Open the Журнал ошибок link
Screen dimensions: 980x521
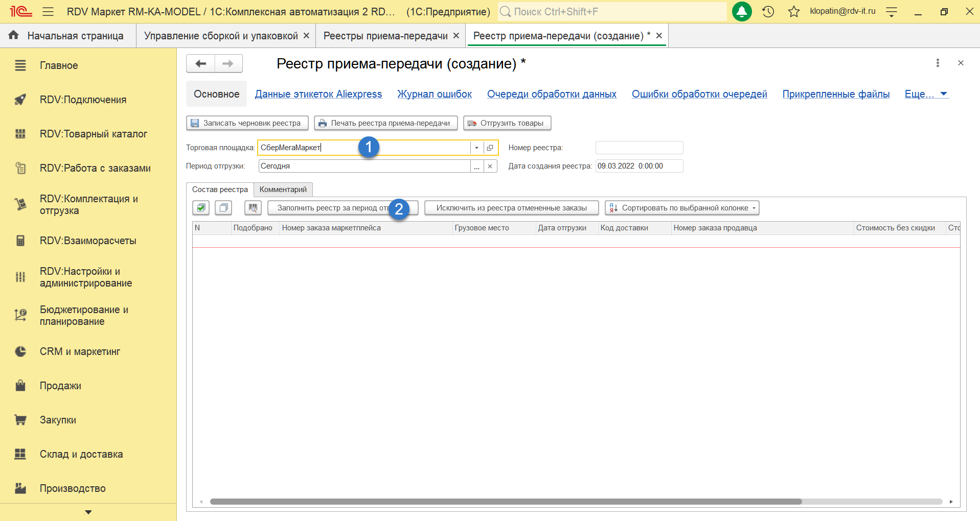point(434,94)
